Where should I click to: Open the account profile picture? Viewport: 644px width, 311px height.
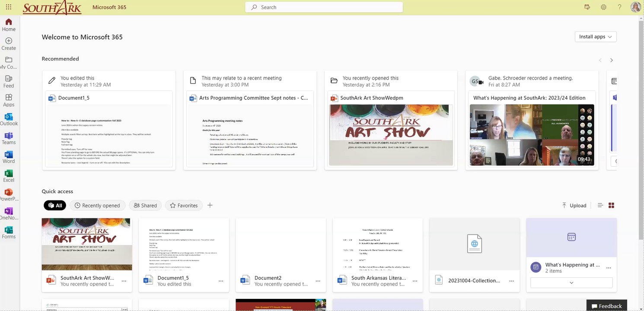[x=635, y=7]
